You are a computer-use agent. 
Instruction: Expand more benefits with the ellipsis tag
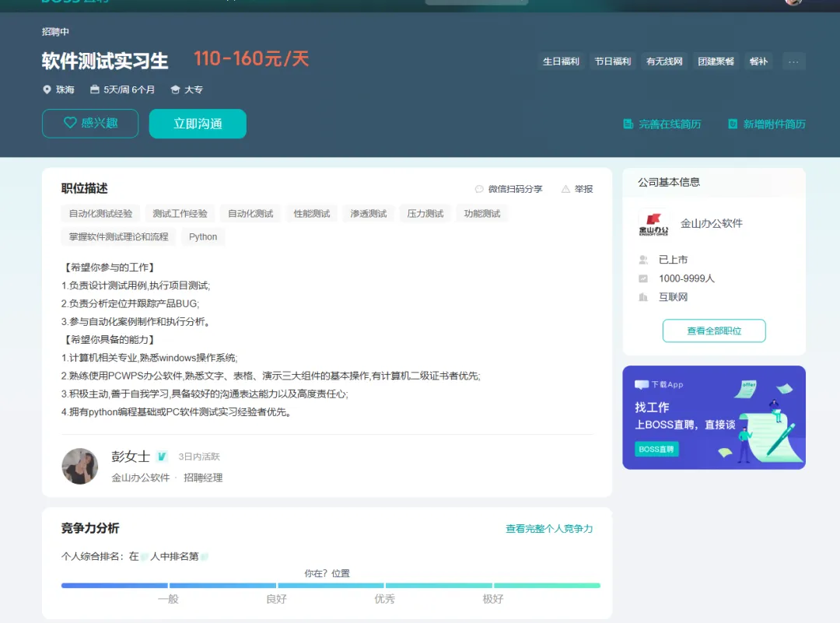[x=793, y=61]
